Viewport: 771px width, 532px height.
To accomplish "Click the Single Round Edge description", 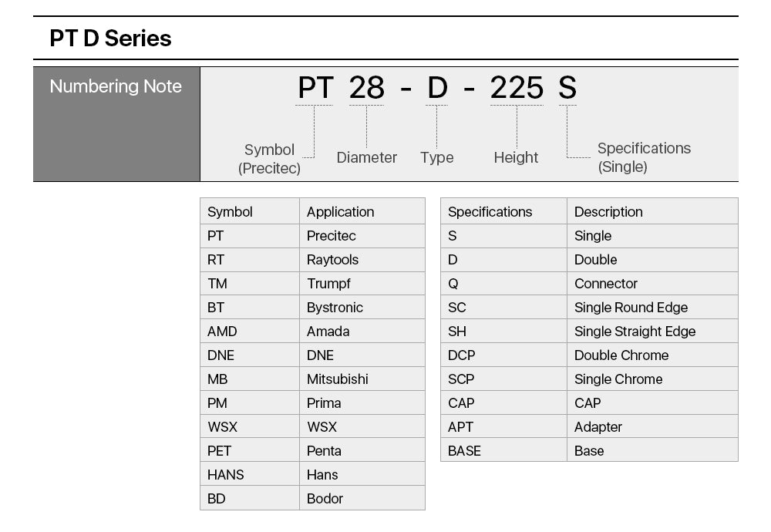I will click(x=631, y=308).
